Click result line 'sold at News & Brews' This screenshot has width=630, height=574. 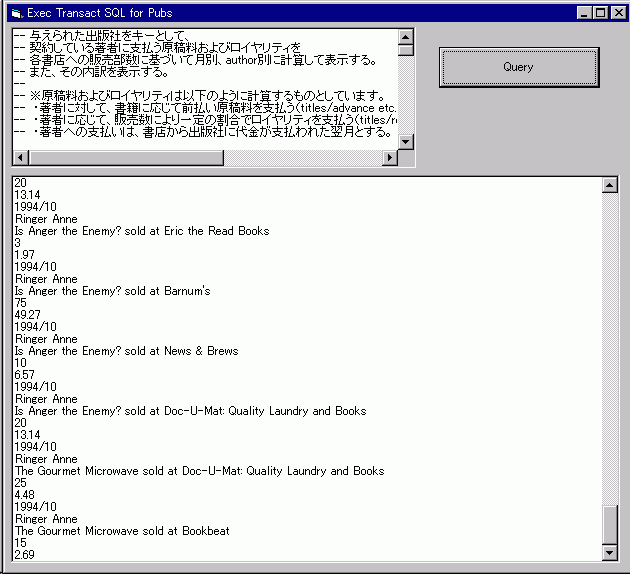point(127,351)
